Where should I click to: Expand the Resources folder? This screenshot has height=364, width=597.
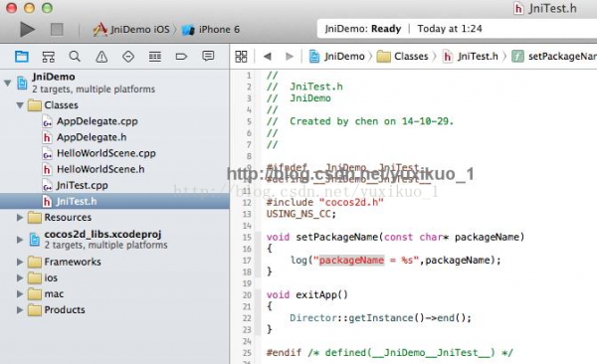coord(20,218)
